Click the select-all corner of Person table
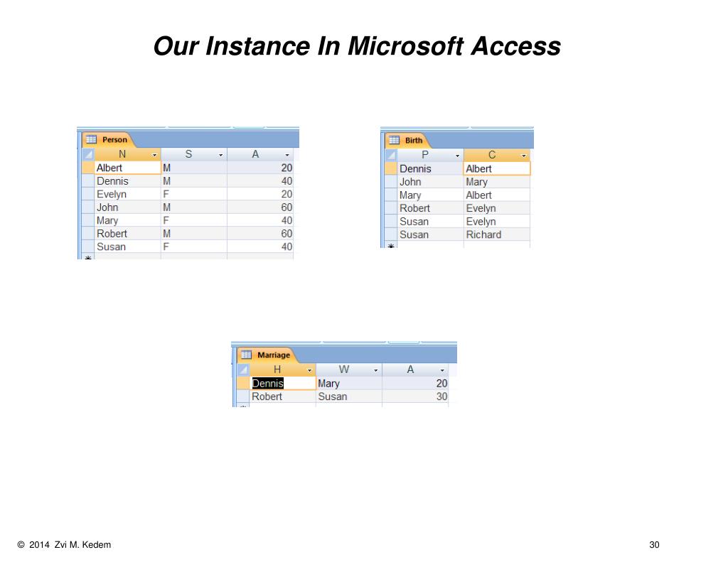Viewport: 728px width, 562px height. pyautogui.click(x=88, y=154)
